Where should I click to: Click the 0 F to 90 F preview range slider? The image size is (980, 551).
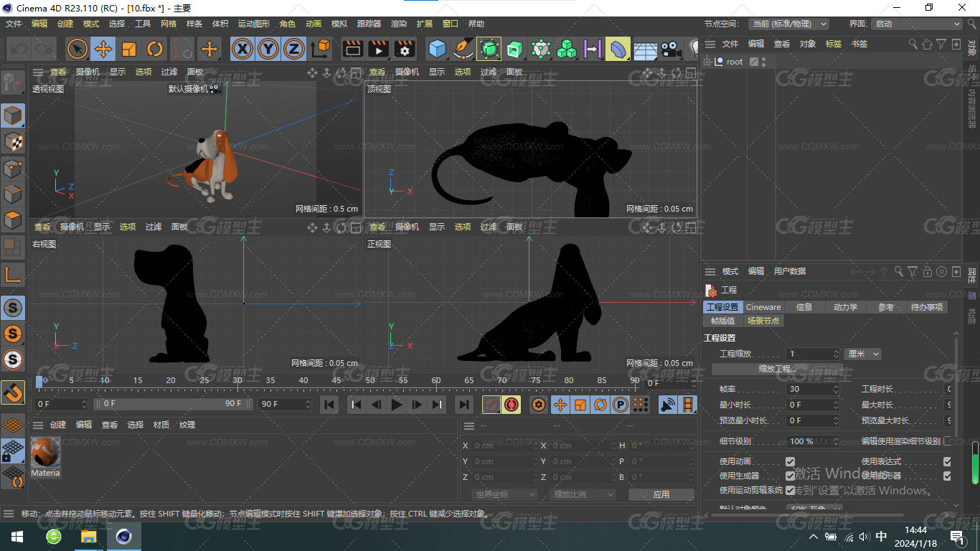point(172,404)
